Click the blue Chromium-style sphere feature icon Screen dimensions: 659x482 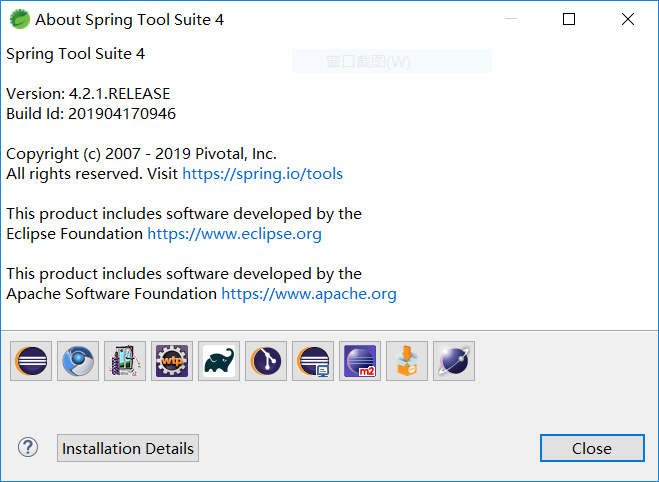[78, 361]
